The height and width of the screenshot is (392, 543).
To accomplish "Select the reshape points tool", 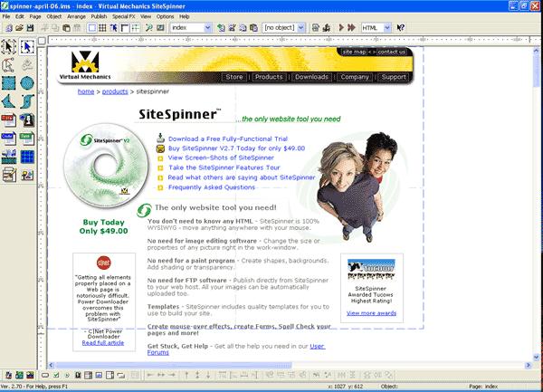I will (9, 65).
